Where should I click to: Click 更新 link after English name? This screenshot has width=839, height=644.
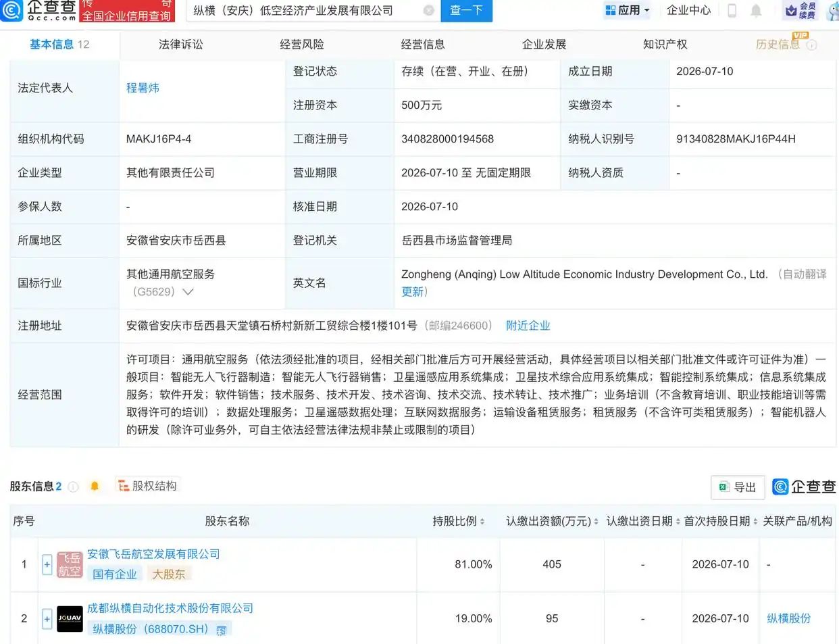coord(412,292)
